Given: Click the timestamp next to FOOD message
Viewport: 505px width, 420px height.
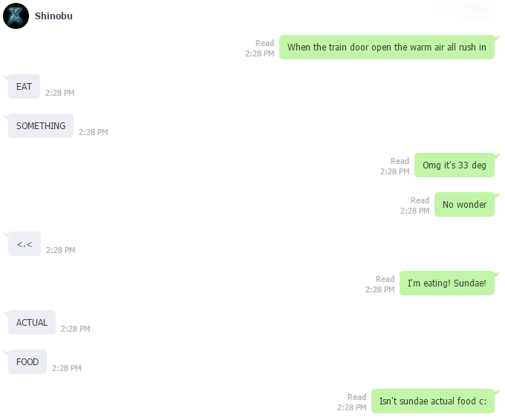Looking at the screenshot, I should 67,368.
